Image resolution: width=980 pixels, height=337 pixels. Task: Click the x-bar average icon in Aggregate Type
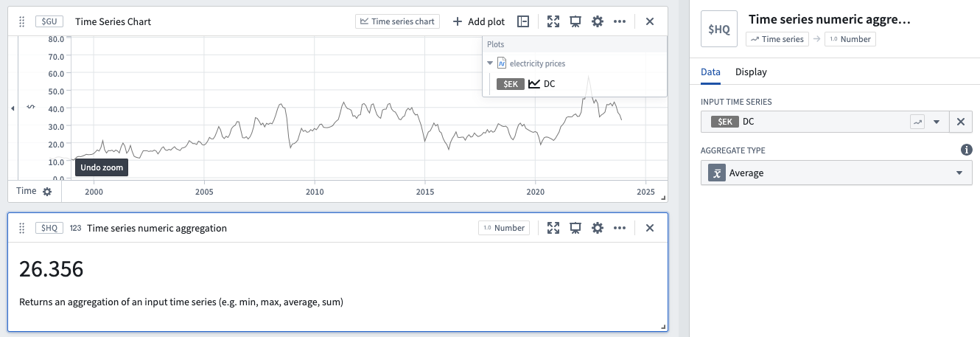coord(715,173)
